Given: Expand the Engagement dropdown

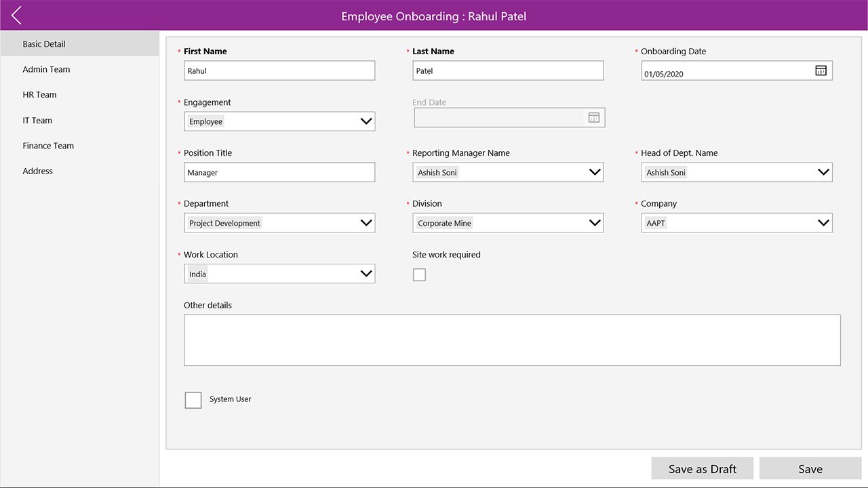Looking at the screenshot, I should [x=366, y=121].
